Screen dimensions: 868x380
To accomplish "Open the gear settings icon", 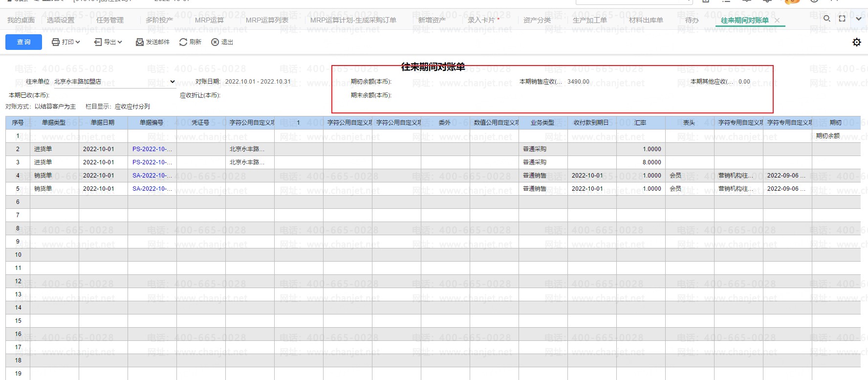I will coord(857,42).
